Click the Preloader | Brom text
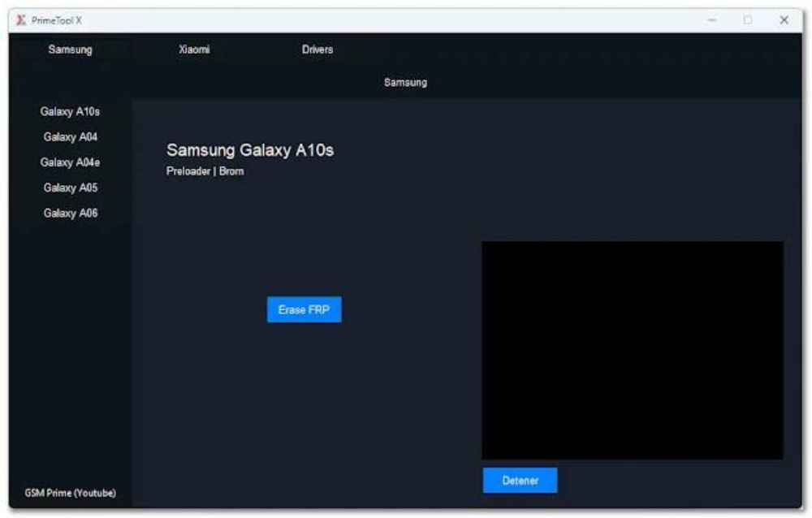The height and width of the screenshot is (518, 812). click(205, 171)
